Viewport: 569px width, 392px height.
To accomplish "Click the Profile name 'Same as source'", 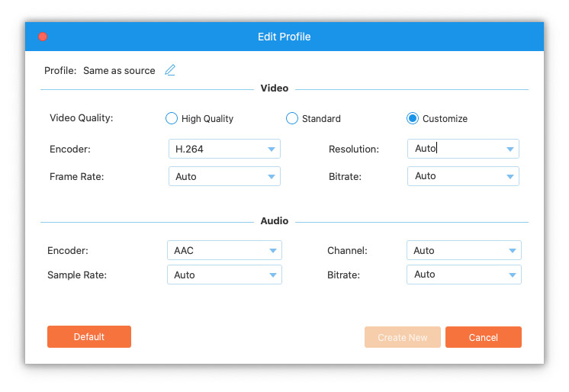I will [x=119, y=71].
